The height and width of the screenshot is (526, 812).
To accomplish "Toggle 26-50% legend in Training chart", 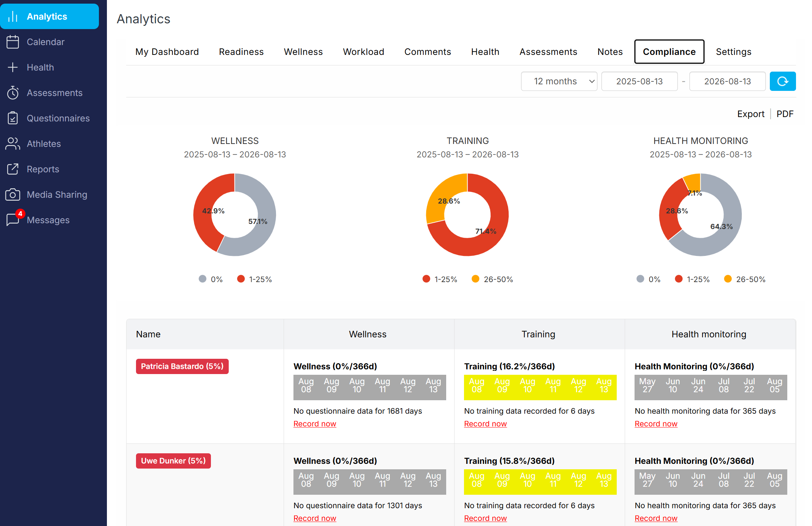I will pyautogui.click(x=492, y=279).
